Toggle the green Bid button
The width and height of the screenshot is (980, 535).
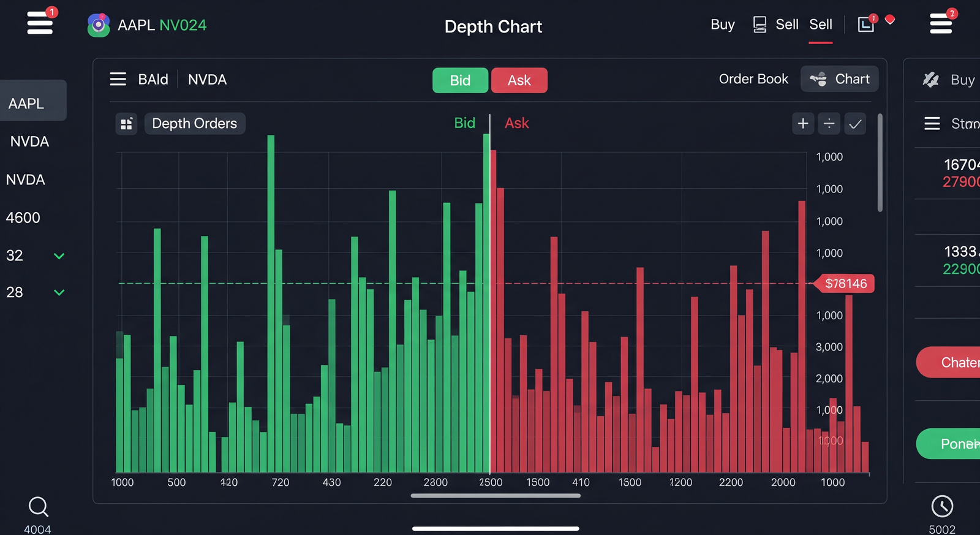click(460, 80)
